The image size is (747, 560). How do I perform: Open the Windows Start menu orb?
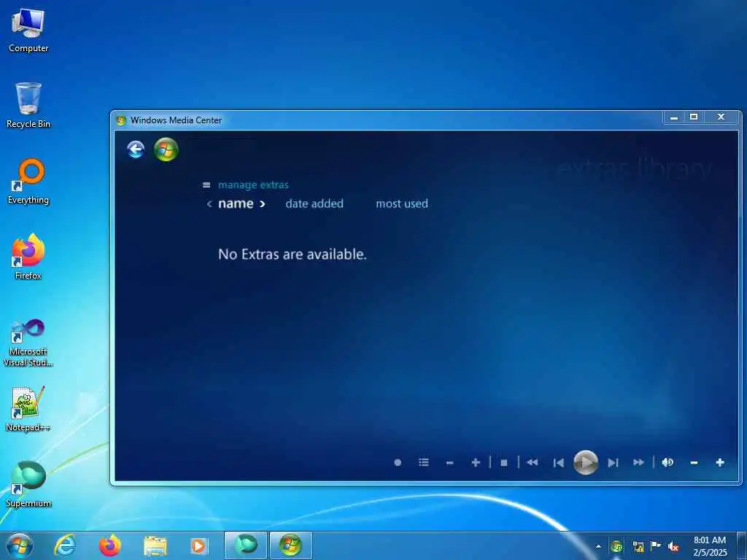[x=20, y=545]
